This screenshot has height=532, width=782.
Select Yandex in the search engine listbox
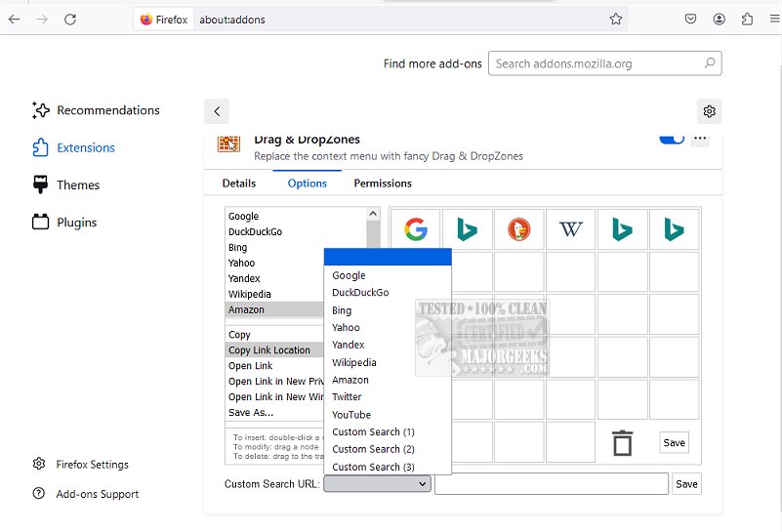(x=274, y=278)
